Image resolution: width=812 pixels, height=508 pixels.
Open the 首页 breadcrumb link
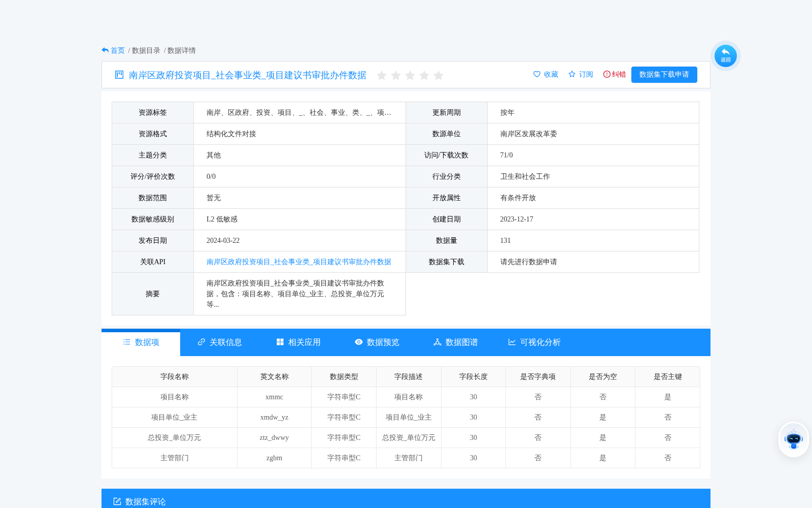pos(118,50)
